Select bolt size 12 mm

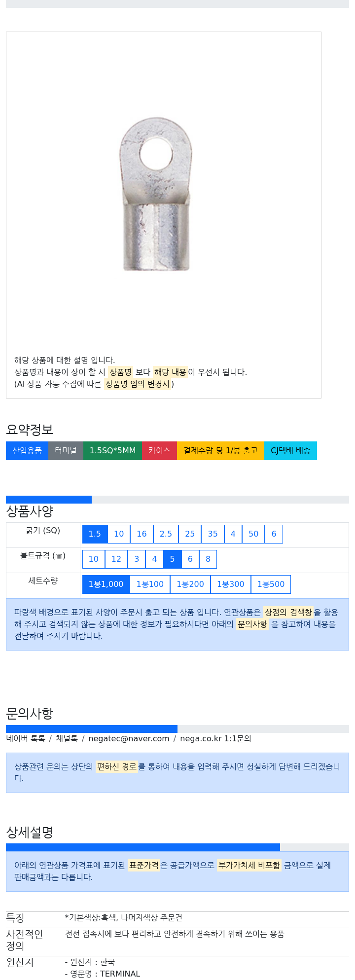coord(116,559)
